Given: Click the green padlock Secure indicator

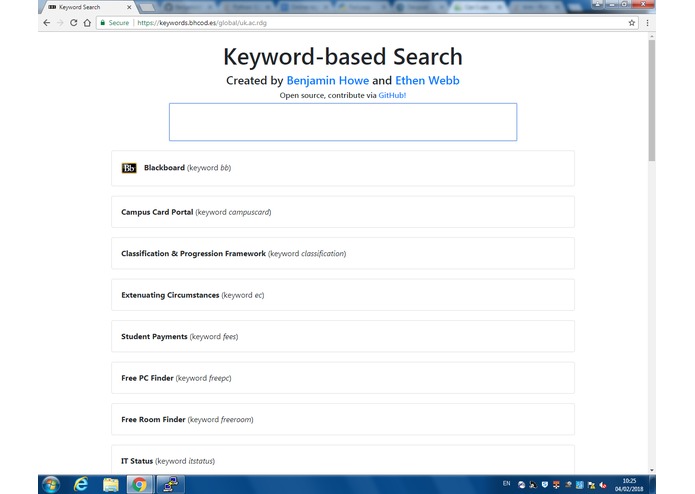Looking at the screenshot, I should click(x=114, y=23).
